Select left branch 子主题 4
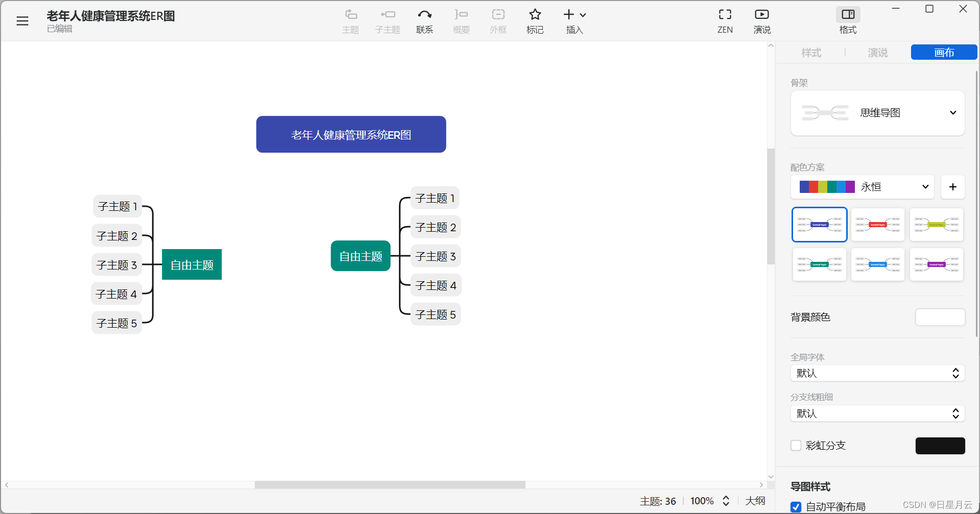The height and width of the screenshot is (514, 980). tap(116, 294)
